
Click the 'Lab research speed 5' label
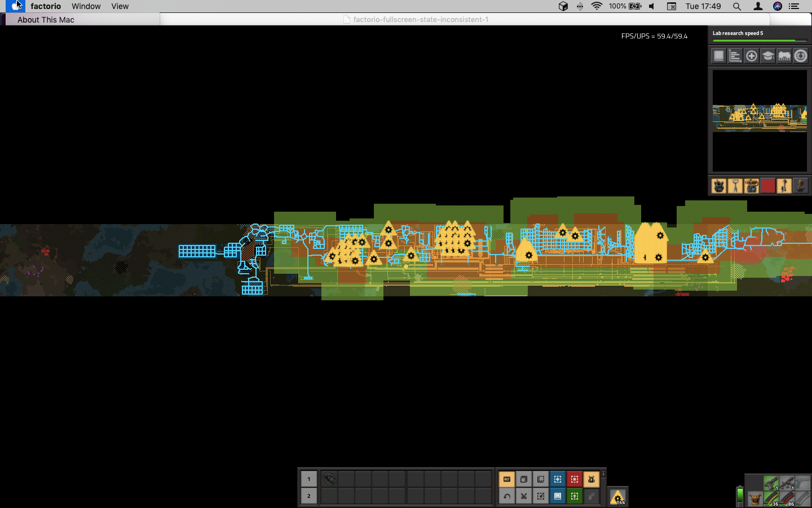738,33
